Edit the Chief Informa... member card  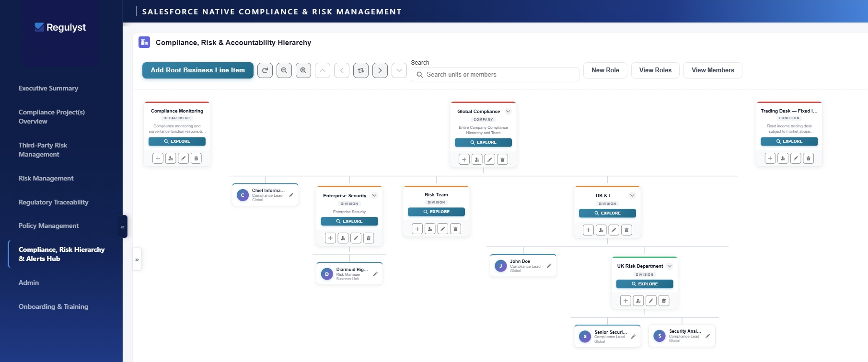pyautogui.click(x=291, y=195)
